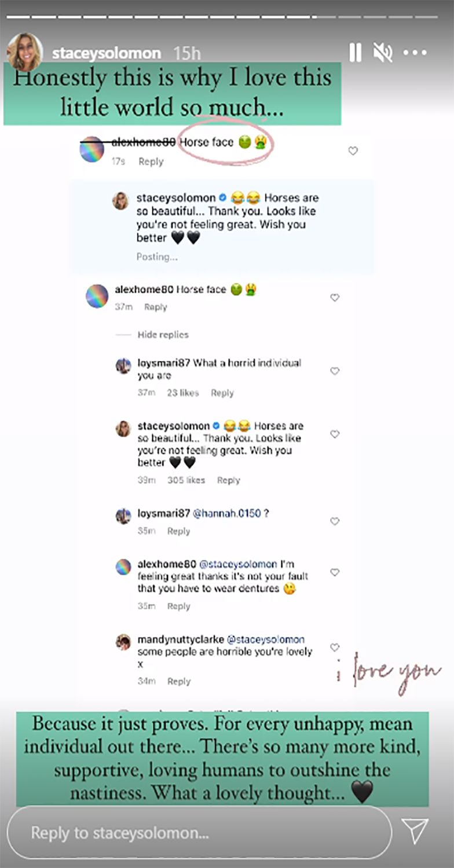This screenshot has width=454, height=868.
Task: Like alexhome80's dentures comment
Action: pyautogui.click(x=335, y=572)
